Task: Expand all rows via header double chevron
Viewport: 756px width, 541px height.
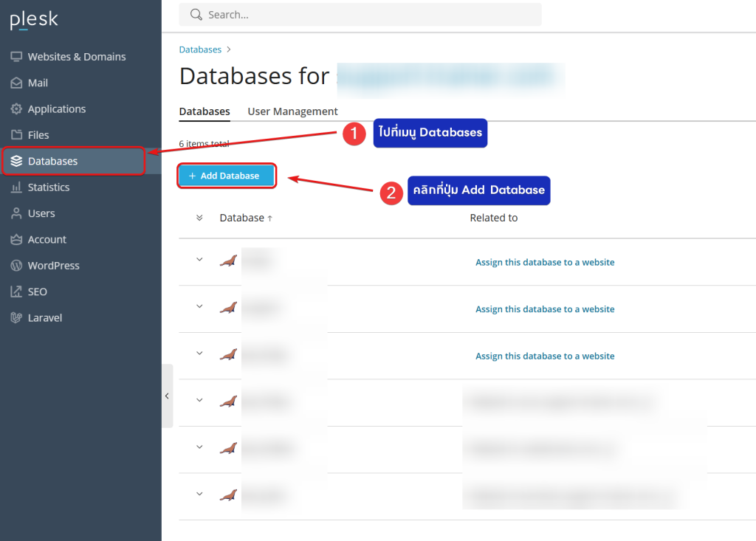Action: tap(199, 218)
